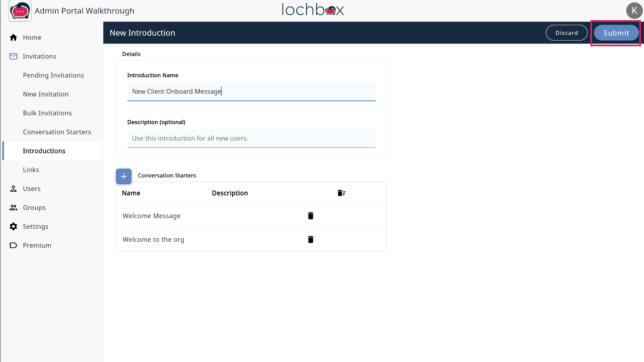Image resolution: width=644 pixels, height=362 pixels.
Task: Click the Home house icon
Action: pyautogui.click(x=13, y=38)
